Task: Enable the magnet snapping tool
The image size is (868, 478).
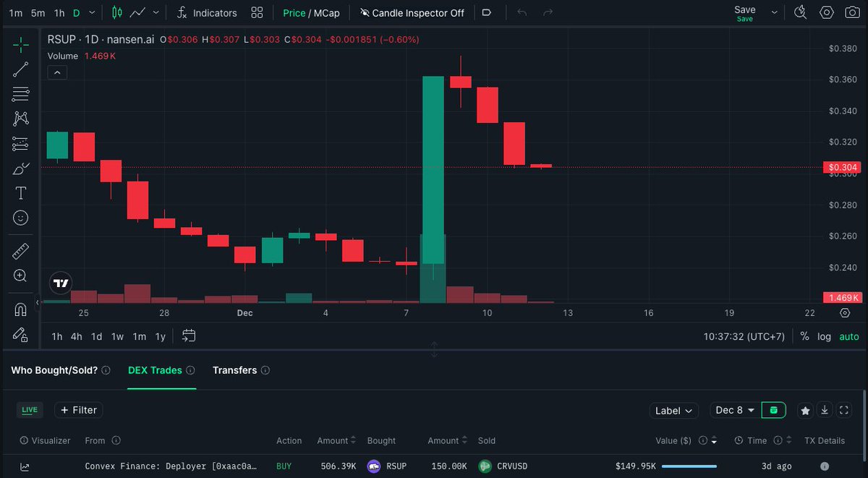Action: [20, 309]
